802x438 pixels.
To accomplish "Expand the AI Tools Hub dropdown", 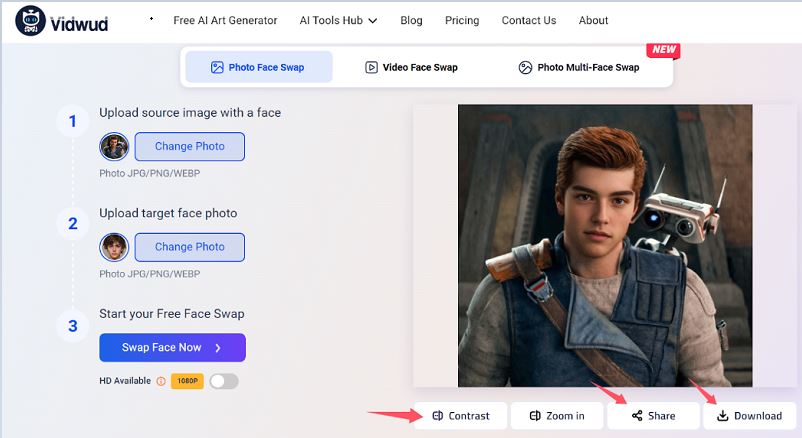I will 338,20.
